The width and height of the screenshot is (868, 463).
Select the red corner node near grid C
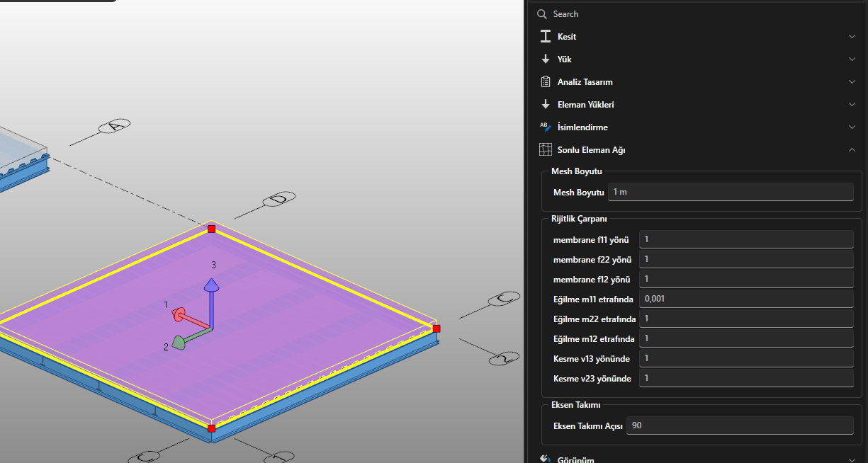click(x=436, y=328)
